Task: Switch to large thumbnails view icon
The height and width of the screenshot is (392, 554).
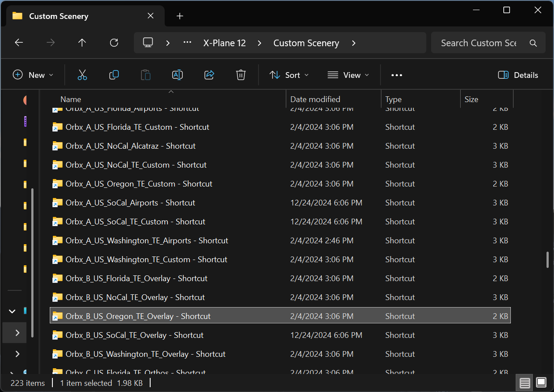Action: pyautogui.click(x=542, y=383)
